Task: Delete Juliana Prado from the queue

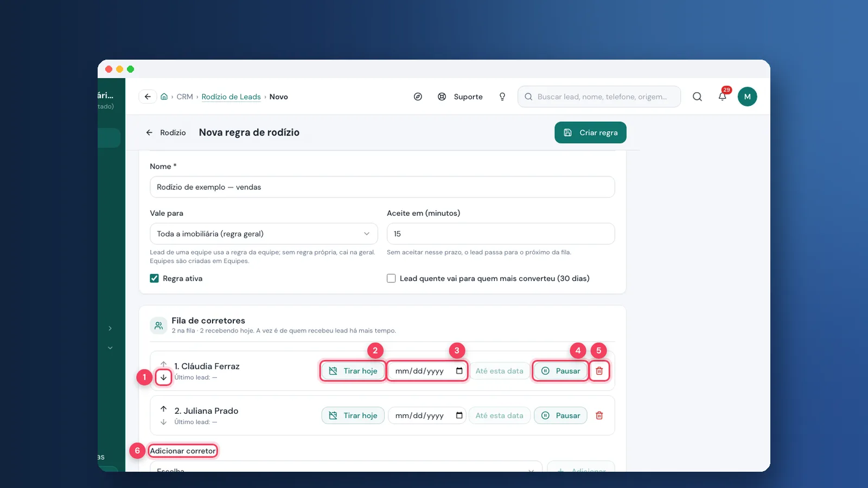Action: [599, 415]
